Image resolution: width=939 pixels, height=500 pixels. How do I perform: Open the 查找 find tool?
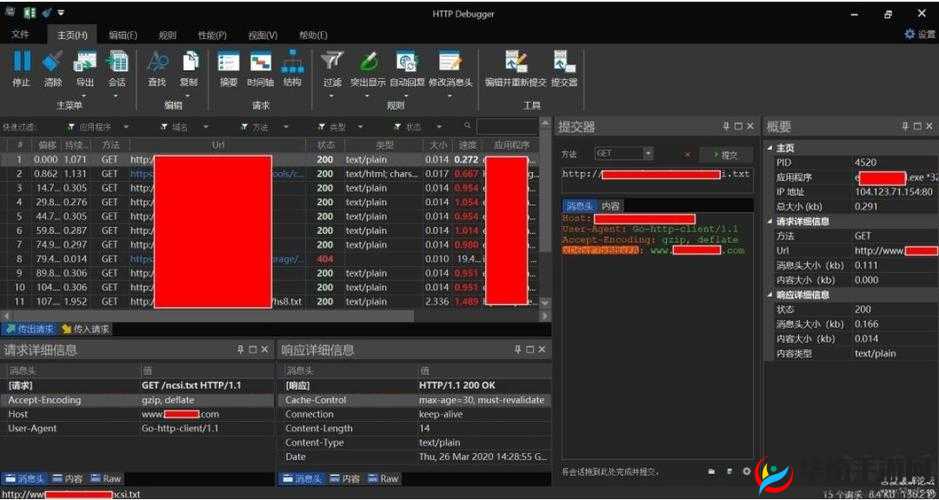[x=157, y=68]
